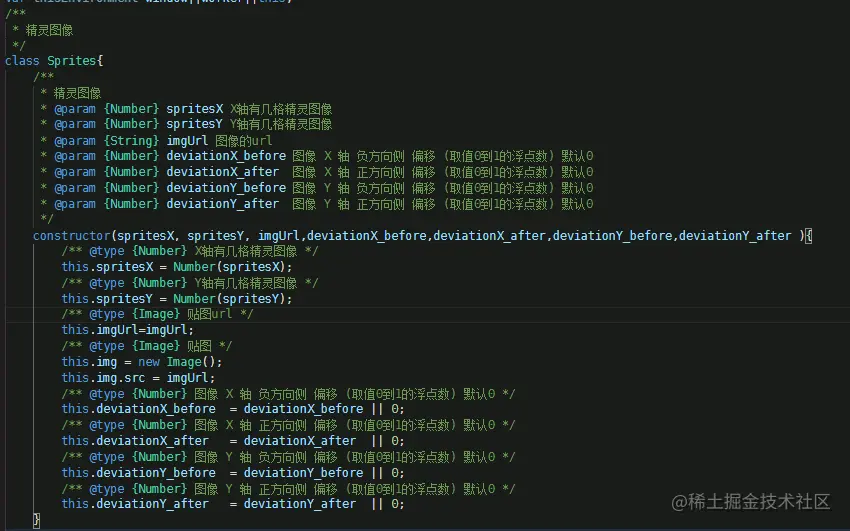The height and width of the screenshot is (531, 850).
Task: Click the "this.deviationX_before" property
Action: (x=138, y=409)
